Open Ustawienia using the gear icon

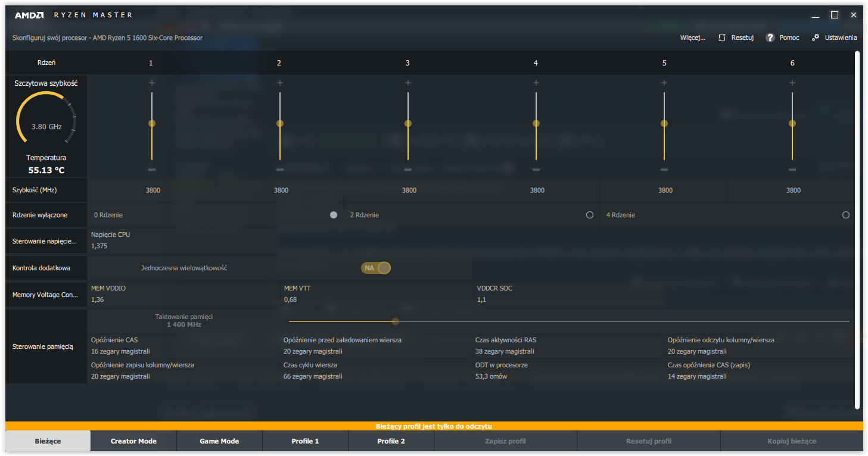pos(815,38)
